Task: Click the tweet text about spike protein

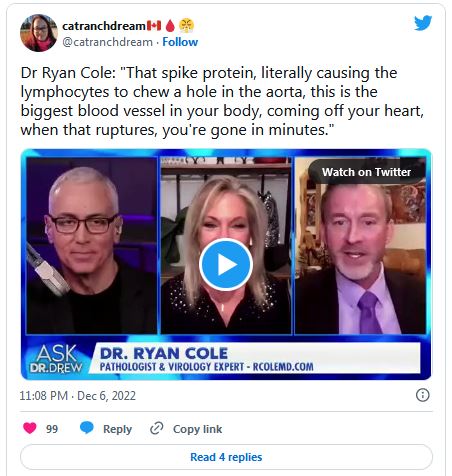Action: coord(222,101)
